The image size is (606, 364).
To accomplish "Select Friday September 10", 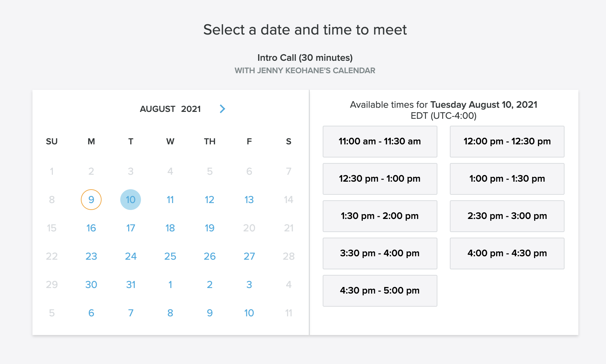I will [x=249, y=313].
